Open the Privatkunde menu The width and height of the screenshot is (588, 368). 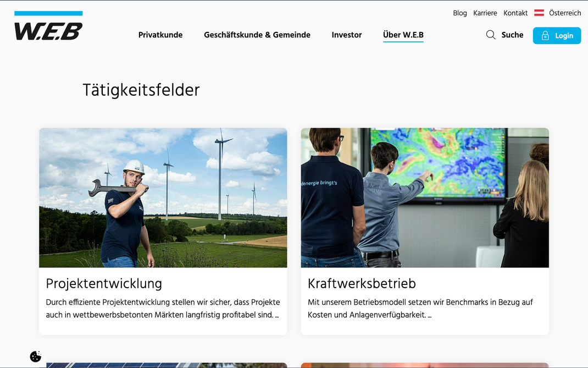160,35
